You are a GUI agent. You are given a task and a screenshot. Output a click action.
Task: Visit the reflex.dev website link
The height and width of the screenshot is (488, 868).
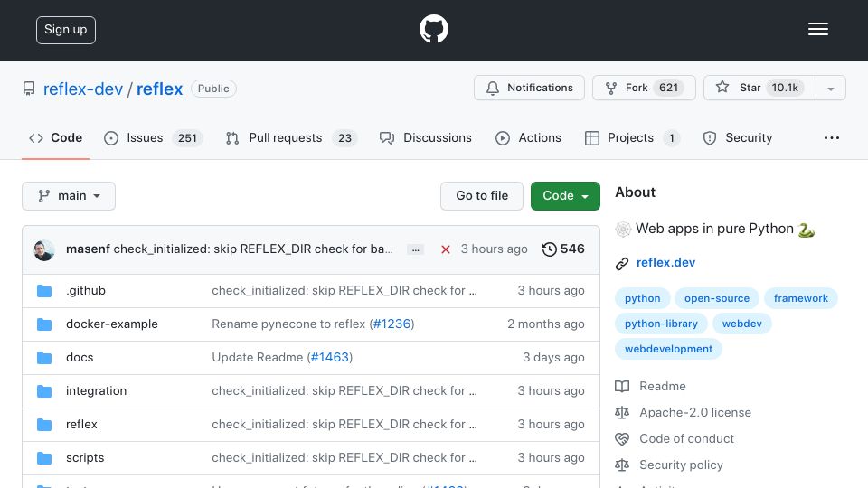coord(665,262)
